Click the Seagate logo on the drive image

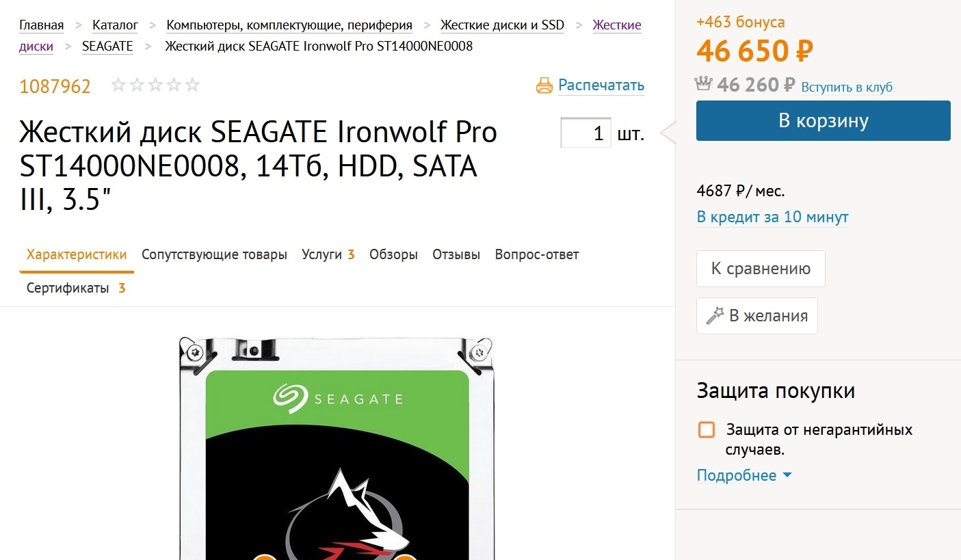pyautogui.click(x=337, y=397)
